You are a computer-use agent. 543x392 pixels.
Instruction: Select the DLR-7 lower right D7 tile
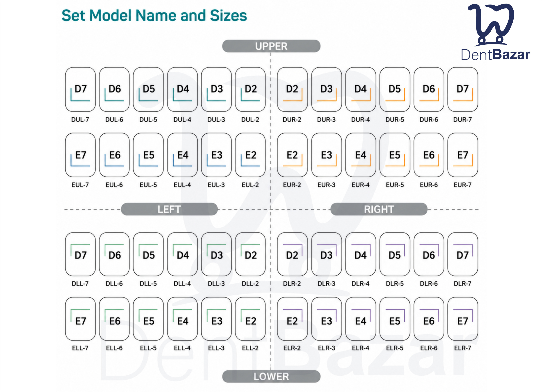point(462,254)
